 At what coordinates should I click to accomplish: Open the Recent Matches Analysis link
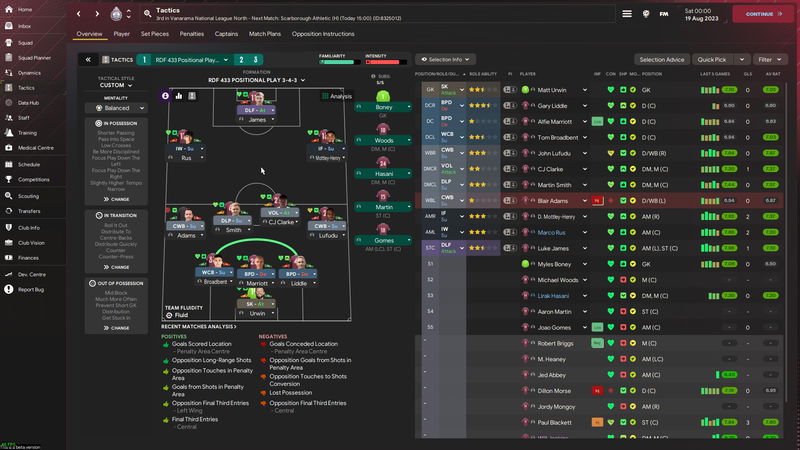(199, 327)
